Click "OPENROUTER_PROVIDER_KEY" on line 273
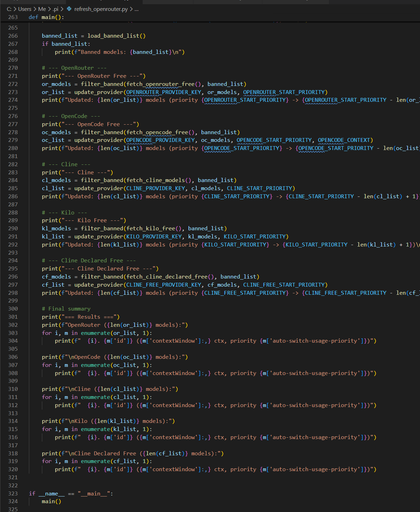This screenshot has height=512, width=420. [x=164, y=92]
